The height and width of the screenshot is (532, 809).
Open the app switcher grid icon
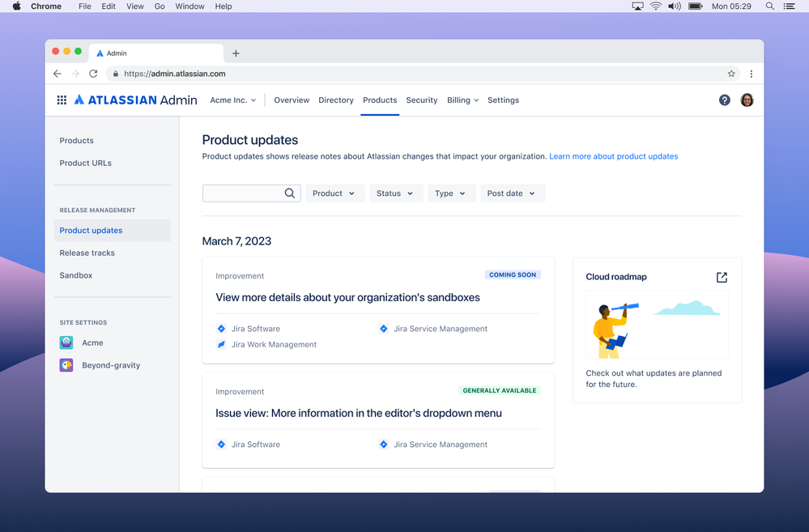[62, 100]
